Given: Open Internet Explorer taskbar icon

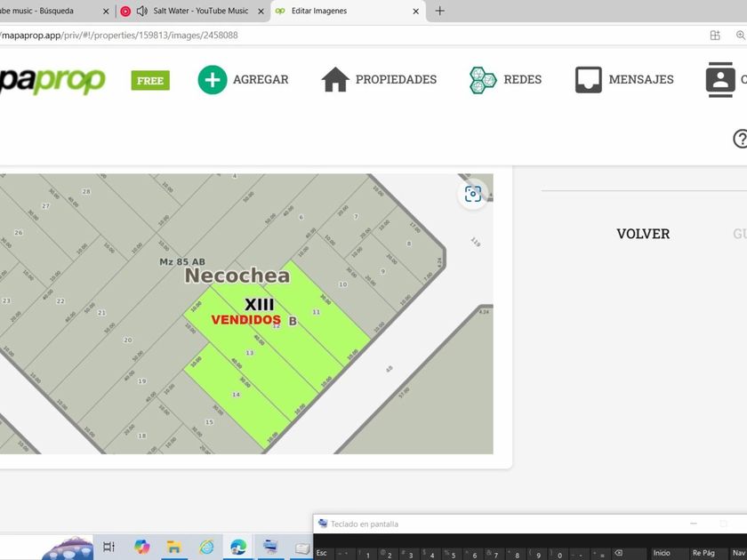Looking at the screenshot, I should coord(206,547).
